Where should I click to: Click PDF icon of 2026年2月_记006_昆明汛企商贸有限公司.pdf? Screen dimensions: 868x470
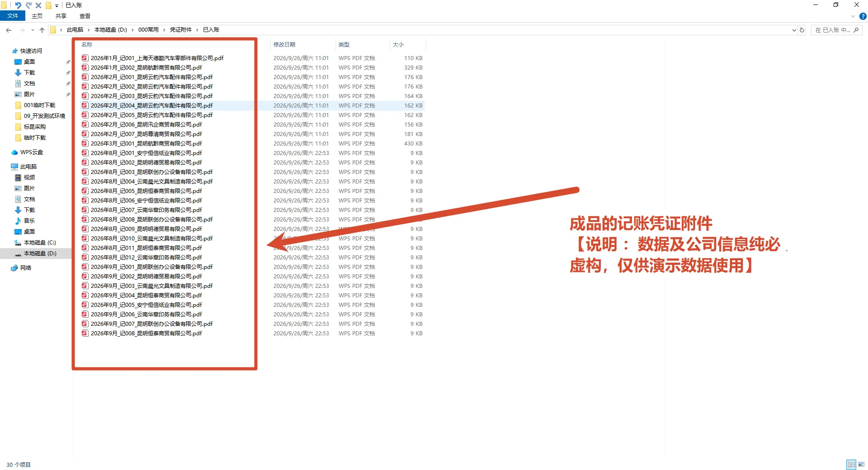click(x=85, y=125)
